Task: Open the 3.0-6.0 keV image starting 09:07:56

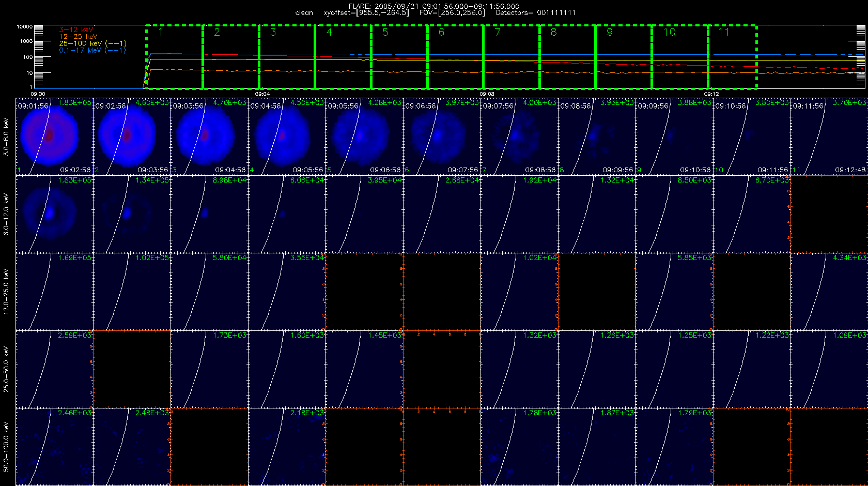Action: pos(519,136)
